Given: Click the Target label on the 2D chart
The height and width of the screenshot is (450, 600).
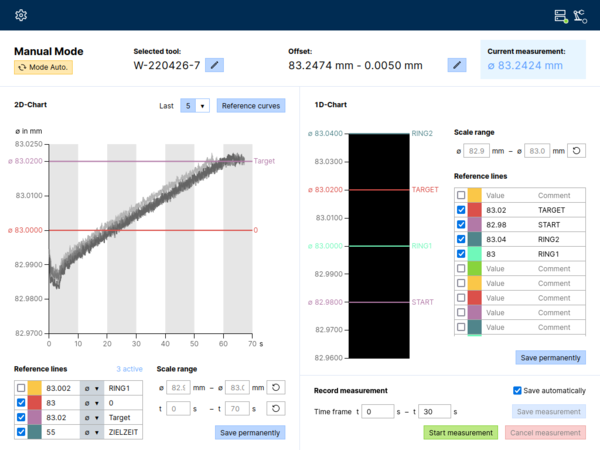Looking at the screenshot, I should 264,161.
